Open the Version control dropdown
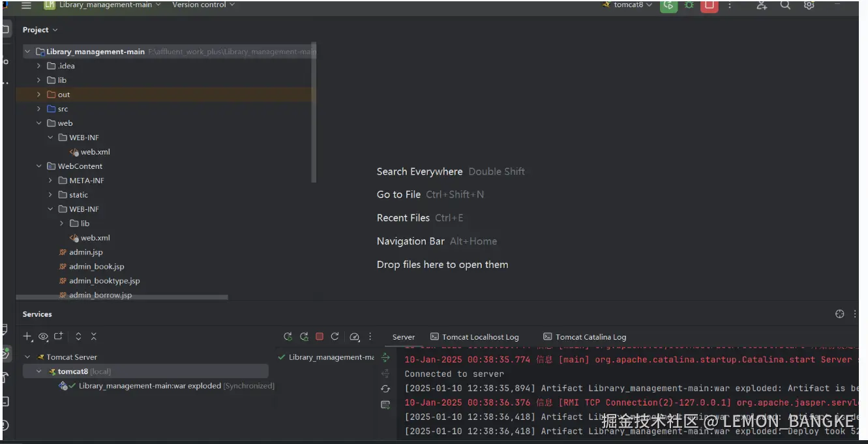 pos(203,5)
